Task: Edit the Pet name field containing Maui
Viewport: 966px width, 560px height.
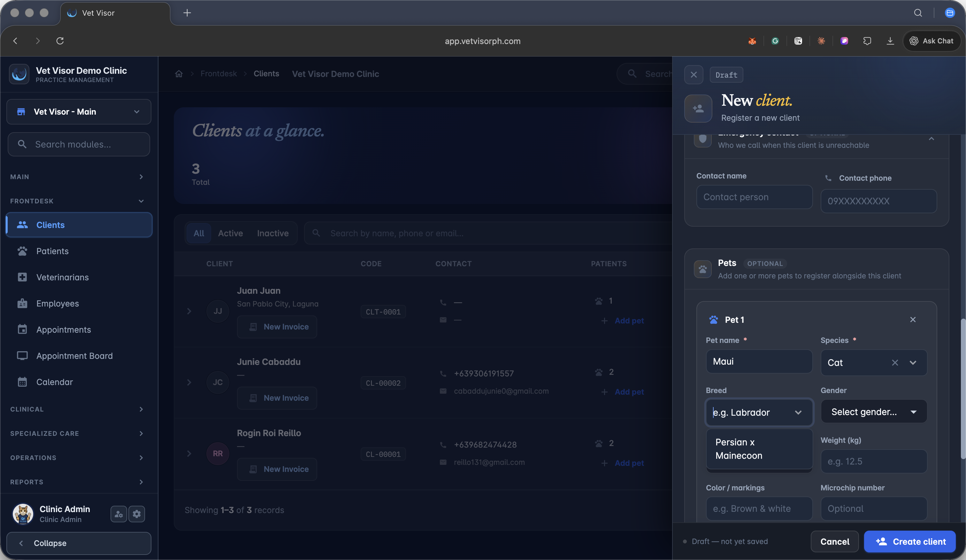Action: pos(759,361)
